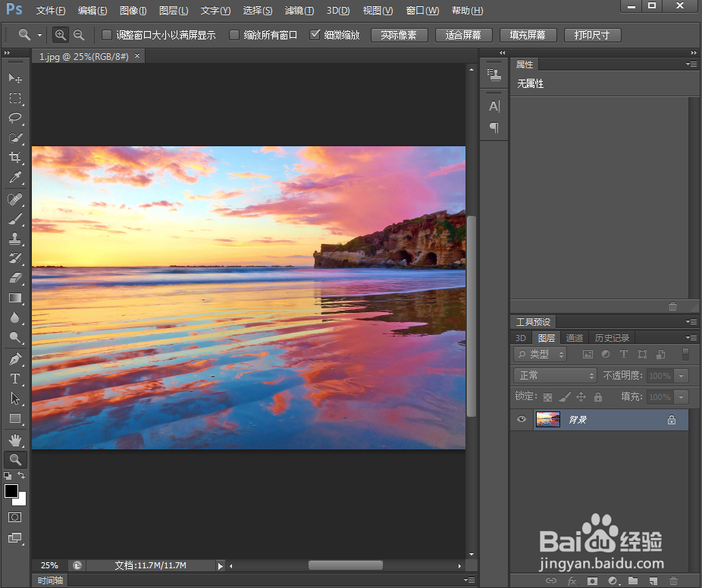Reset default foreground and background colors
702x588 pixels.
coord(8,475)
